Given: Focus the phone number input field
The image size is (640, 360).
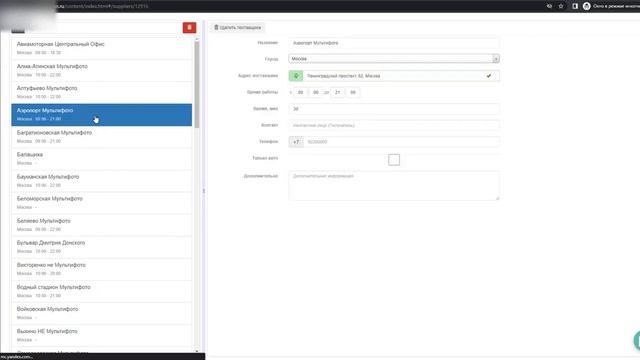Looking at the screenshot, I should tap(401, 142).
